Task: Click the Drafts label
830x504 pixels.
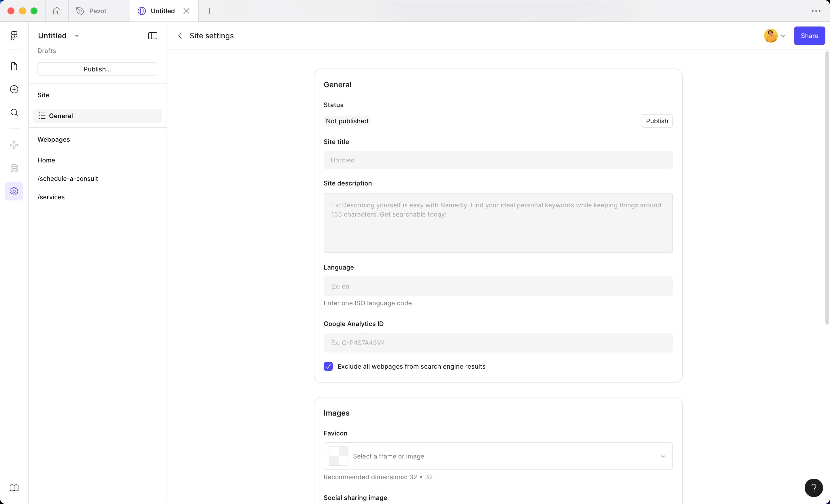Action: coord(46,51)
